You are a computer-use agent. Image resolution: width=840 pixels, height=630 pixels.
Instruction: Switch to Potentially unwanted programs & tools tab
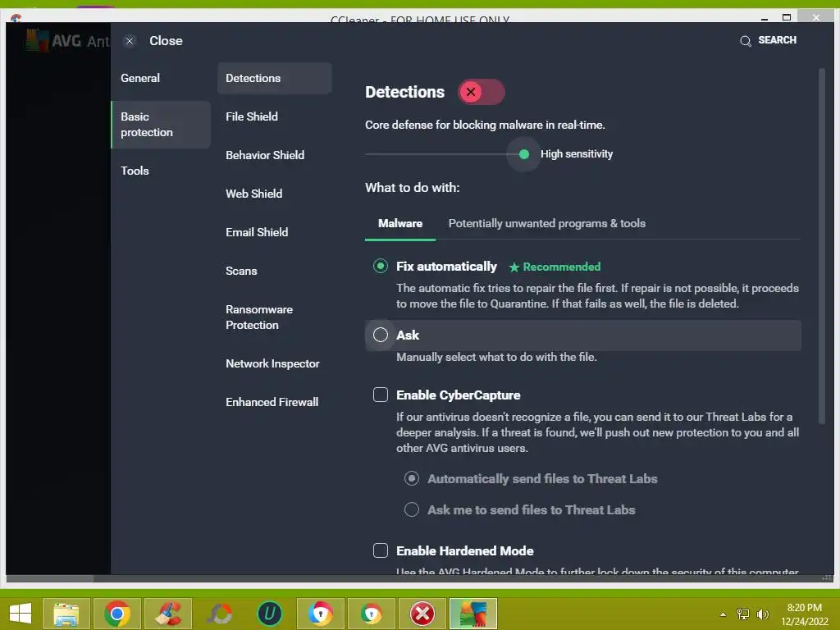pyautogui.click(x=547, y=223)
